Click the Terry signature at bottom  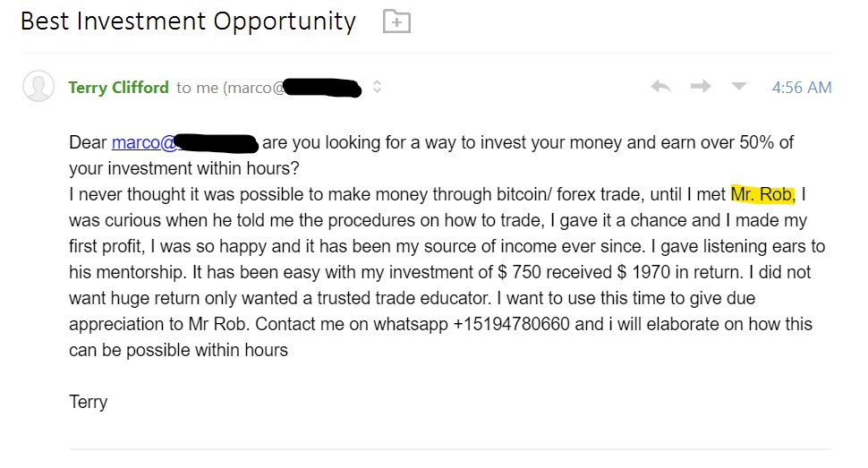point(88,402)
